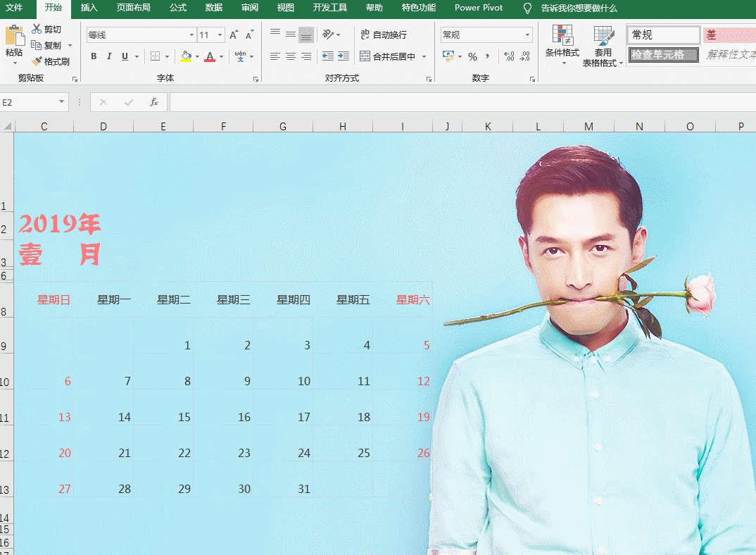Open the underline style dropdown arrow
Image resolution: width=756 pixels, height=555 pixels.
[x=137, y=56]
